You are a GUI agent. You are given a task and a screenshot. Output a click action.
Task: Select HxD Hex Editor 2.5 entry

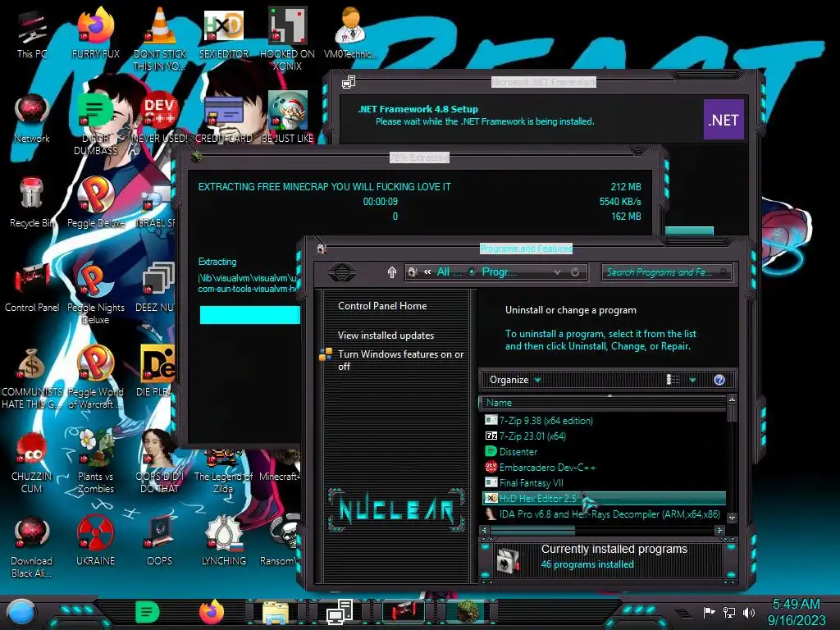(x=605, y=498)
